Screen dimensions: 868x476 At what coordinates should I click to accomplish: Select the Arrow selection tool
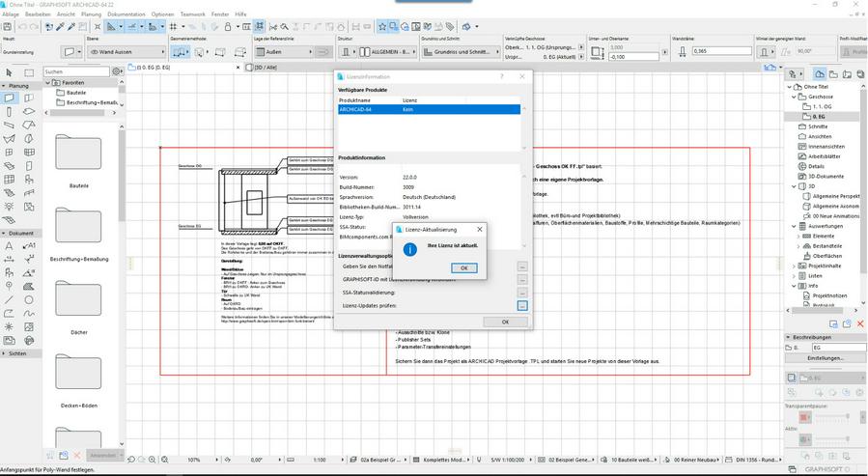click(x=9, y=72)
